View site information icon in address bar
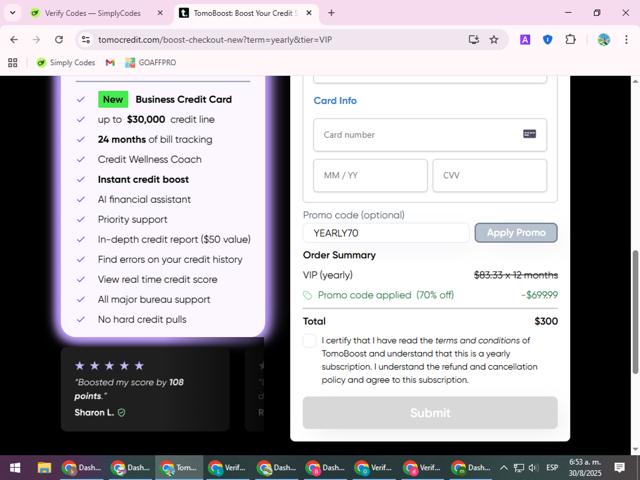Viewport: 640px width, 480px height. [86, 40]
